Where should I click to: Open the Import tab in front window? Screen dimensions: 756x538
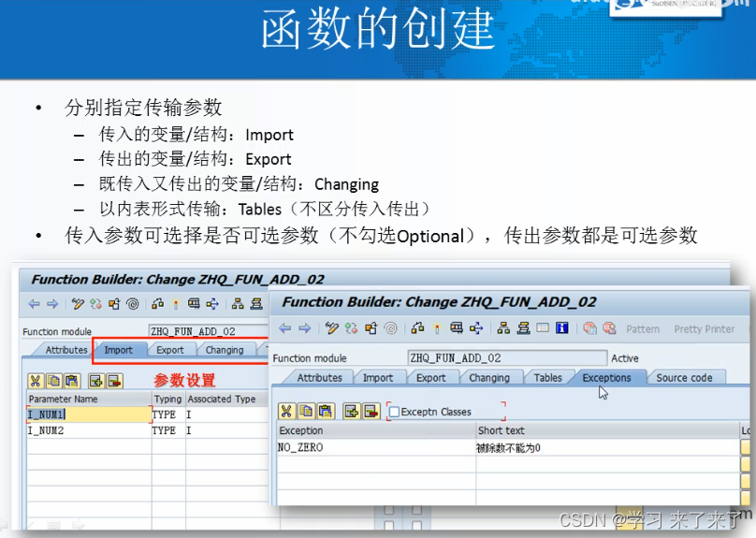(x=377, y=377)
